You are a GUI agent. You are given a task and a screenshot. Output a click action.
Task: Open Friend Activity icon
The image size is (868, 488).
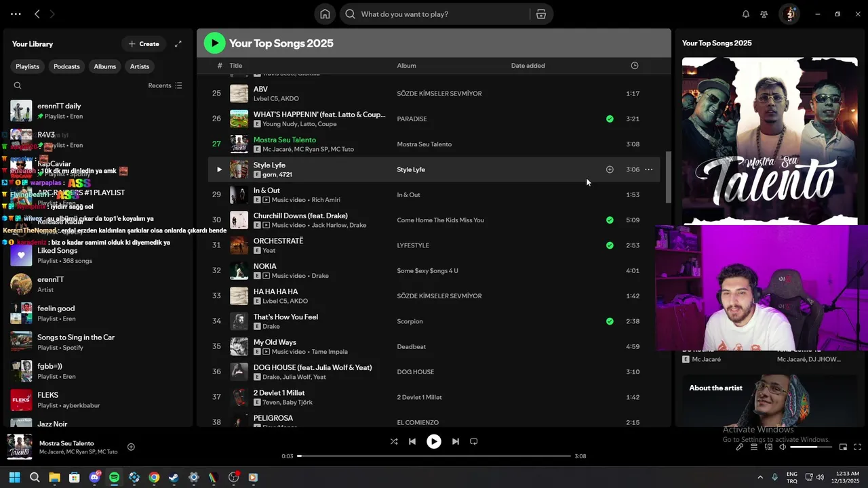(764, 14)
